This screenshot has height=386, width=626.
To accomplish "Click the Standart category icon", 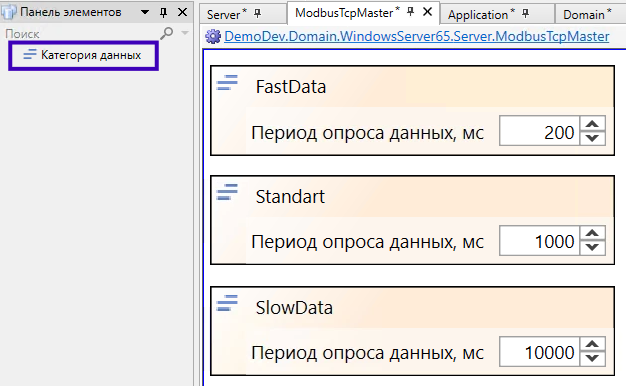I will coord(227,192).
